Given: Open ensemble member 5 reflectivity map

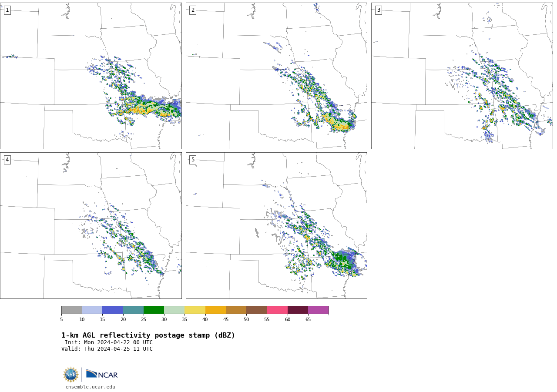Looking at the screenshot, I should 276,225.
